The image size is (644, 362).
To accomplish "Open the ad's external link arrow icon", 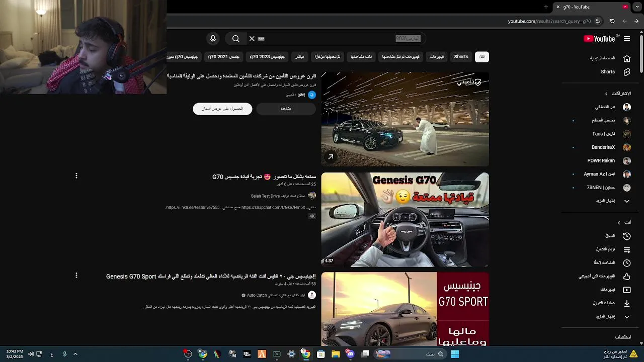I will (x=331, y=157).
